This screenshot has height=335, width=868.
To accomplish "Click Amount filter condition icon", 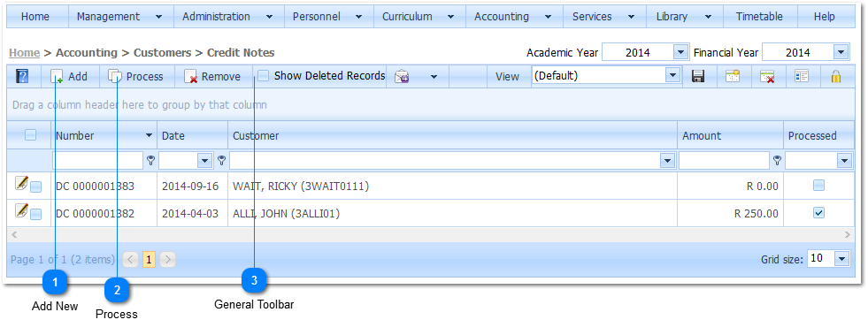I will (777, 161).
